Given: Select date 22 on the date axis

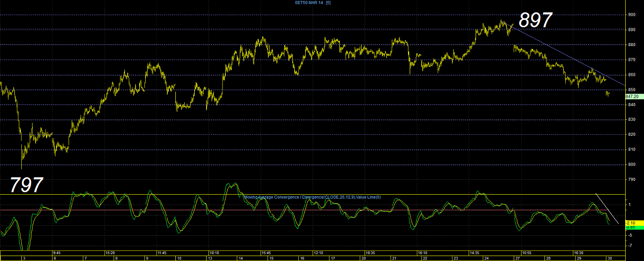Looking at the screenshot, I should click(425, 258).
